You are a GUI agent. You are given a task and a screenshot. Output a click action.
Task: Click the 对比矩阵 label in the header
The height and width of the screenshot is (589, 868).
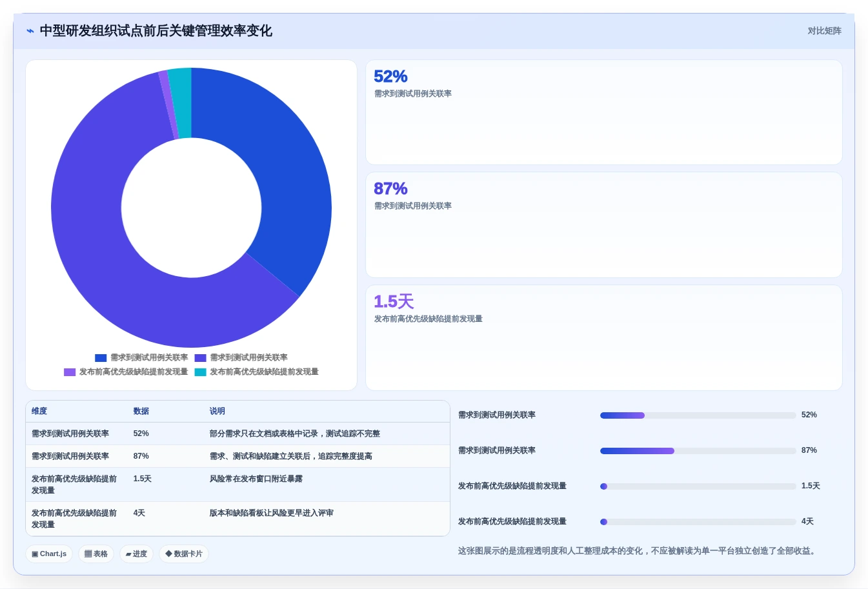coord(824,31)
